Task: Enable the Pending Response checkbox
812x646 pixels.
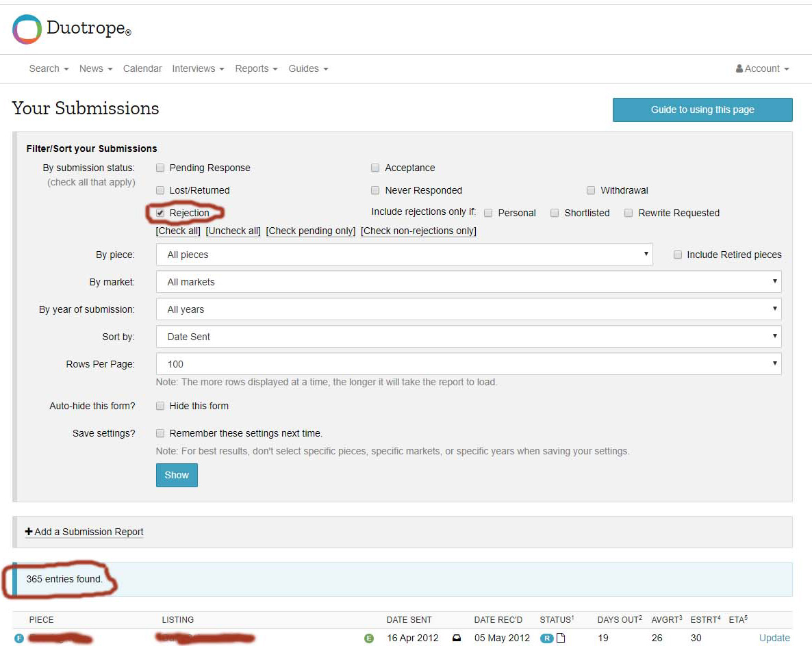Action: tap(160, 168)
